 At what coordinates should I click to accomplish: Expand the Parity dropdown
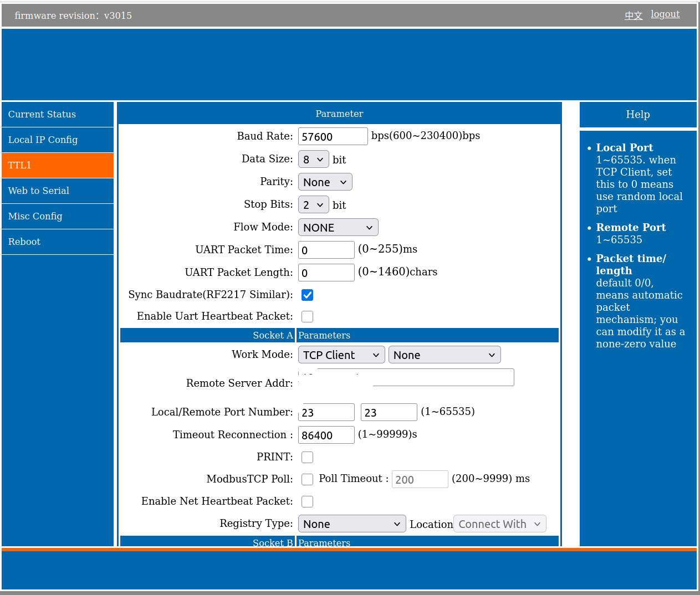click(325, 182)
